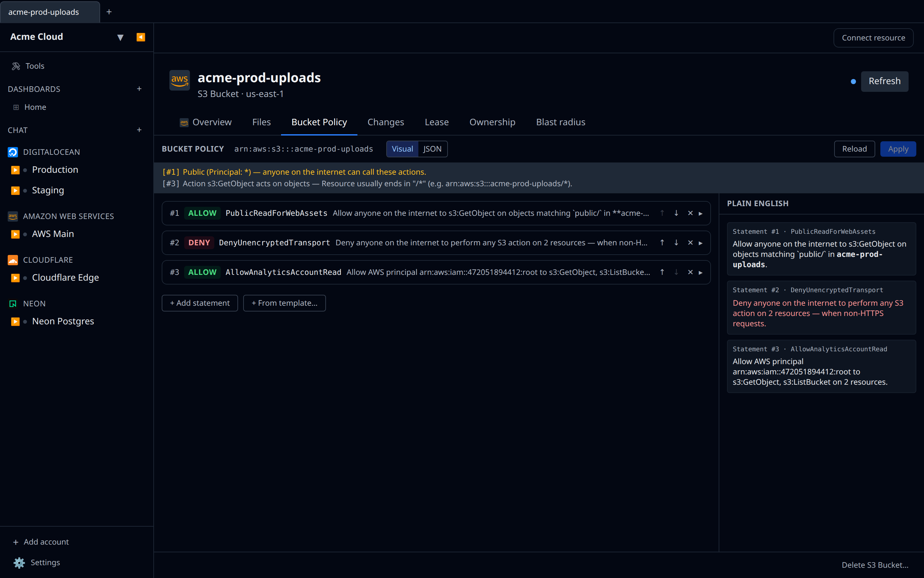The width and height of the screenshot is (924, 578).
Task: Expand the Production account arrow
Action: [15, 170]
